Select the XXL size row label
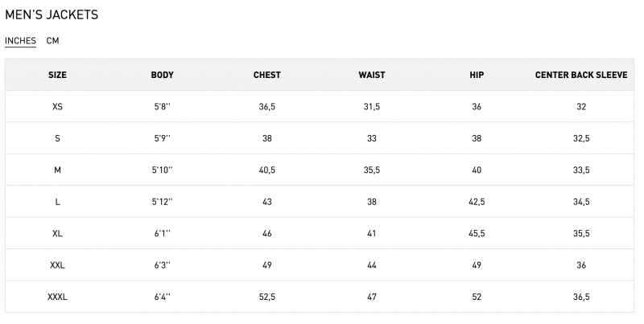The height and width of the screenshot is (324, 644). coord(57,265)
